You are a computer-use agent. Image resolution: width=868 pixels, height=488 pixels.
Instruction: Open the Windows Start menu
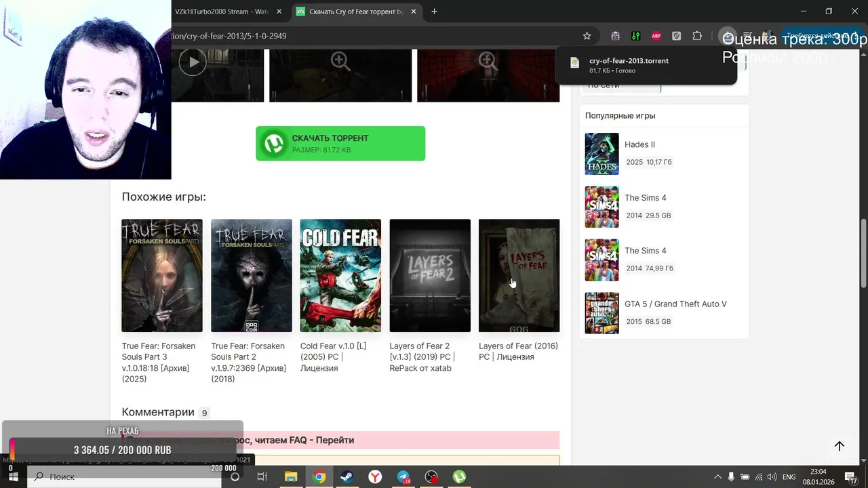click(x=13, y=477)
